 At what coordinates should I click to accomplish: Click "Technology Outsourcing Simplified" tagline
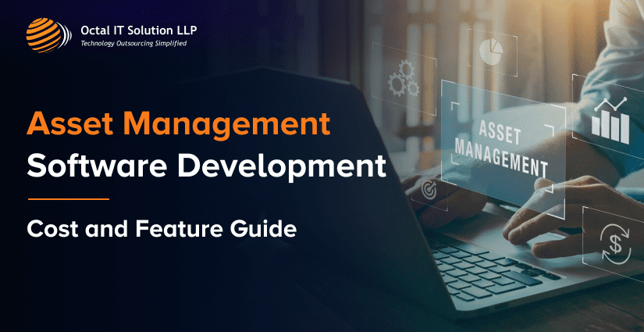pyautogui.click(x=133, y=44)
